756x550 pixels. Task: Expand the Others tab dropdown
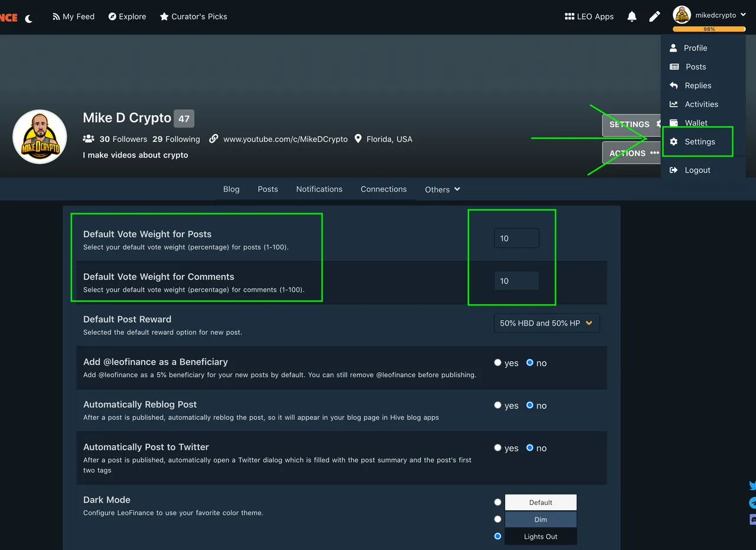pyautogui.click(x=442, y=190)
